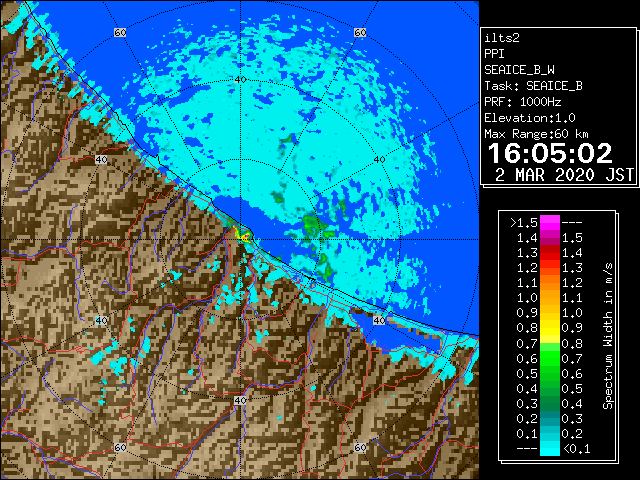640x480 pixels.
Task: Select the "Elevation:1.0" text
Action: [529, 118]
